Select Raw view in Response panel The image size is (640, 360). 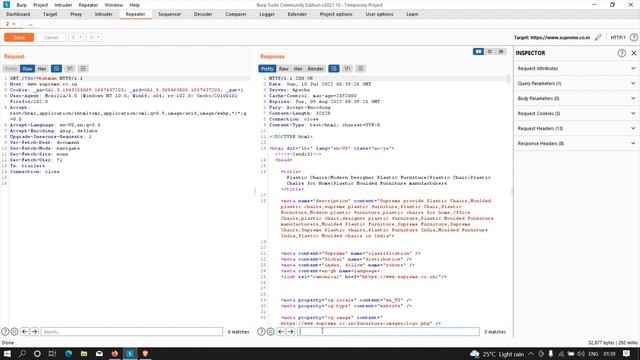click(284, 69)
